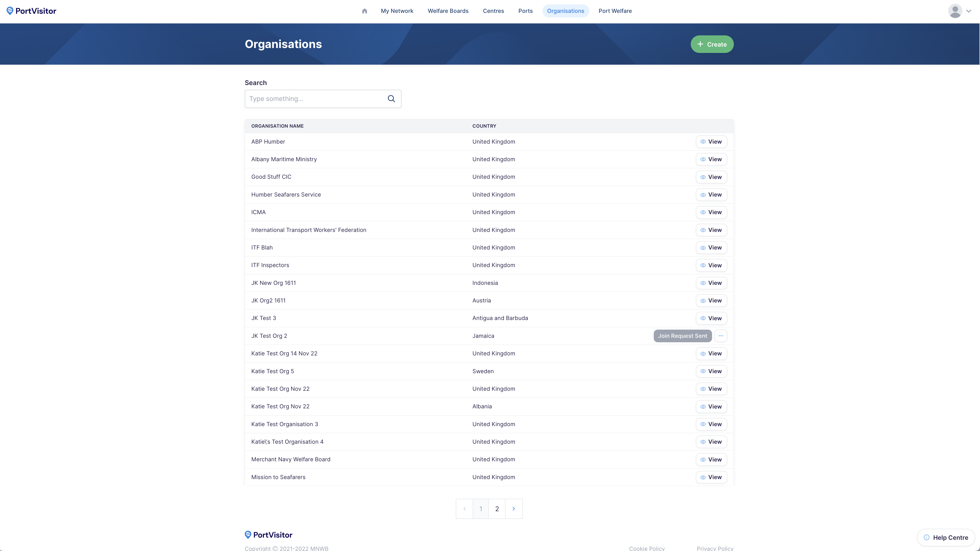Image resolution: width=980 pixels, height=551 pixels.
Task: View ITF Inspectors organisation
Action: pyautogui.click(x=711, y=265)
